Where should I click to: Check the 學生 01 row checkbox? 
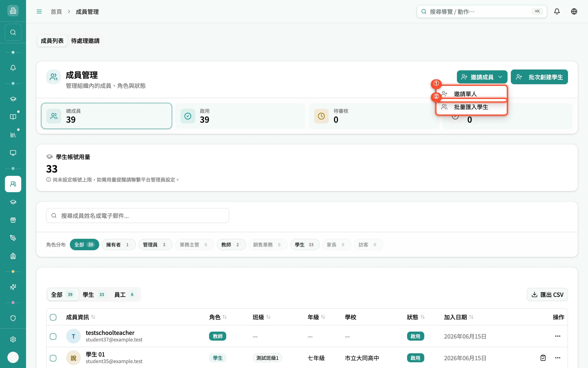[x=53, y=358]
